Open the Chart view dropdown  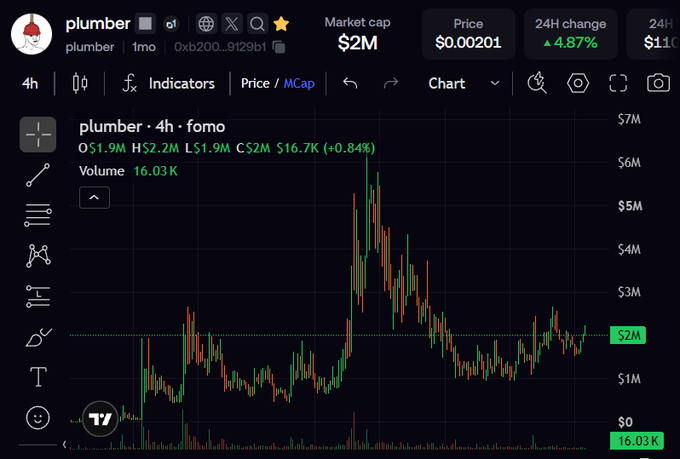tap(464, 83)
